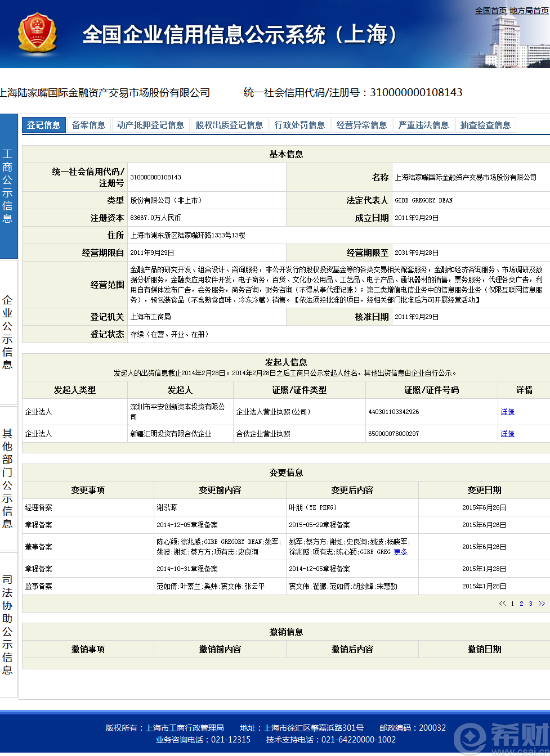Click the national emblem logo in the header

(37, 34)
